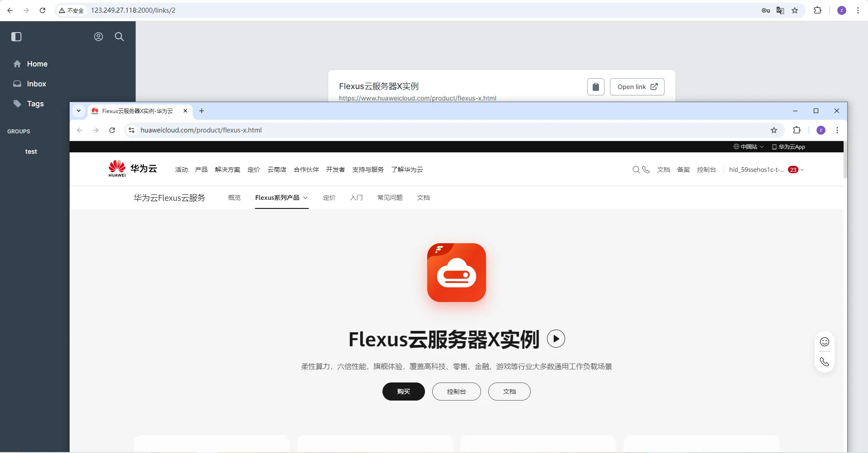The height and width of the screenshot is (453, 868).
Task: Click the back arrow in the background browser
Action: [x=10, y=10]
